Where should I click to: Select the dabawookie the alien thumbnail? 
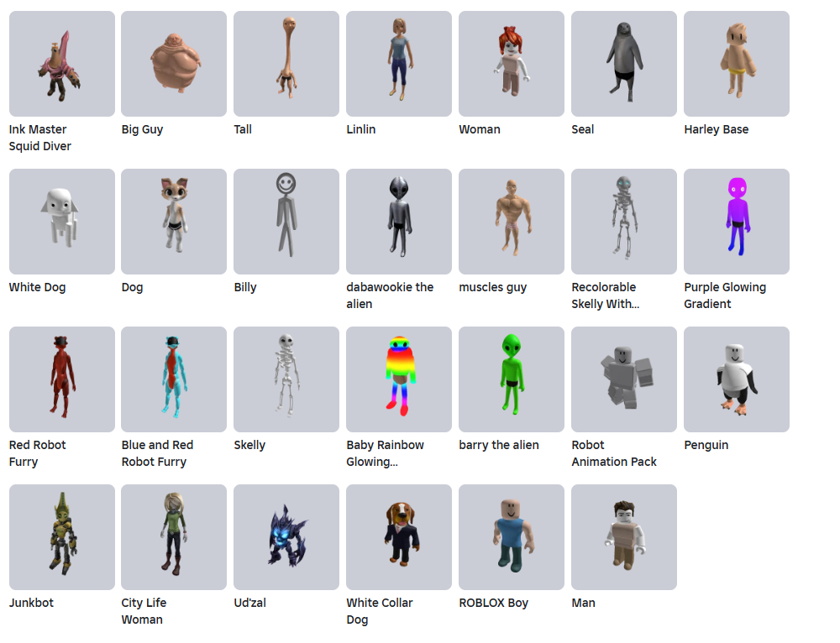pyautogui.click(x=399, y=222)
